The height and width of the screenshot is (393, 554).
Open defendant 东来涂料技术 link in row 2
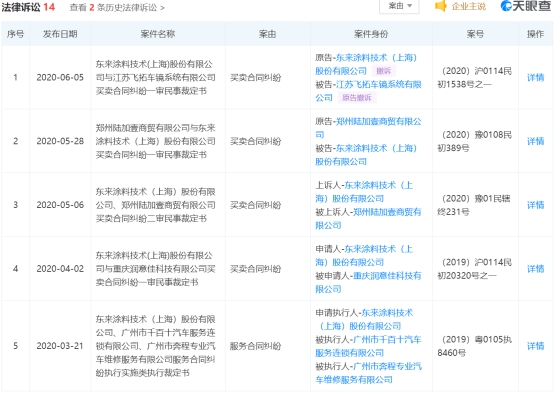click(366, 155)
